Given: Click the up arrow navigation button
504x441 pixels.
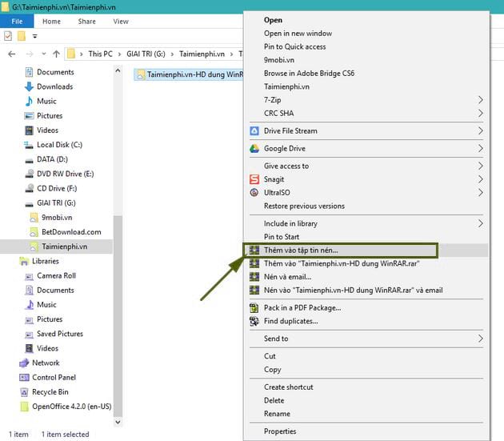Looking at the screenshot, I should pos(56,54).
